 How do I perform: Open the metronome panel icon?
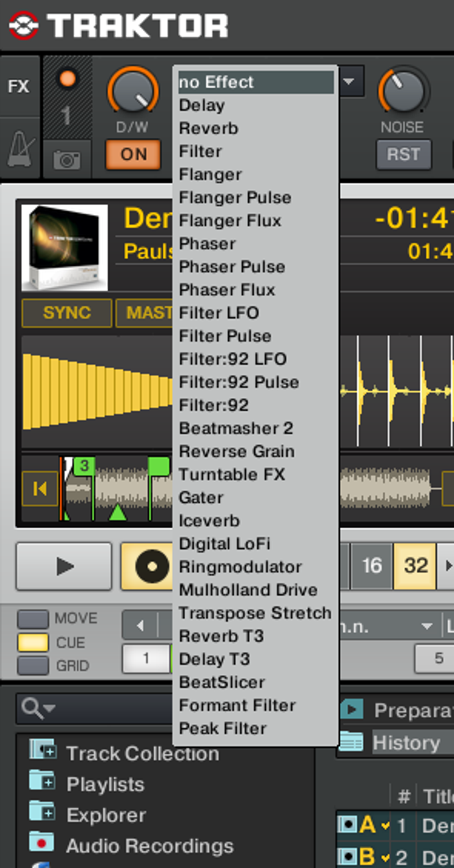click(x=19, y=149)
